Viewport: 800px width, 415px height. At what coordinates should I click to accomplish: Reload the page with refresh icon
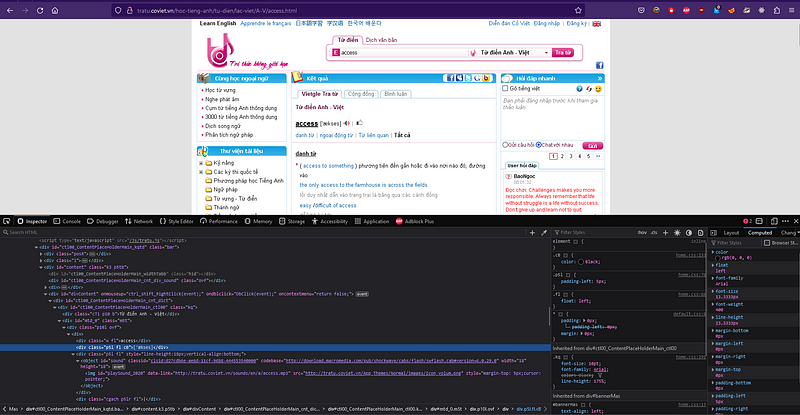pyautogui.click(x=40, y=10)
